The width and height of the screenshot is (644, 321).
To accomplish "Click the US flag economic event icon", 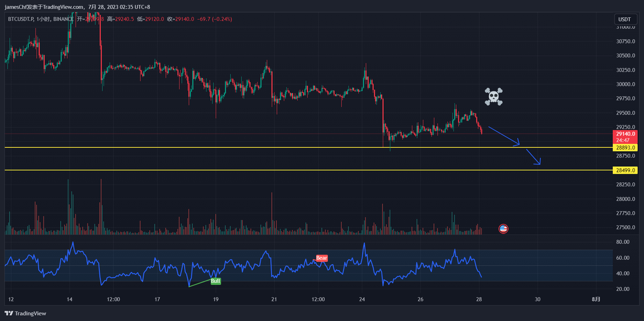I will point(503,229).
